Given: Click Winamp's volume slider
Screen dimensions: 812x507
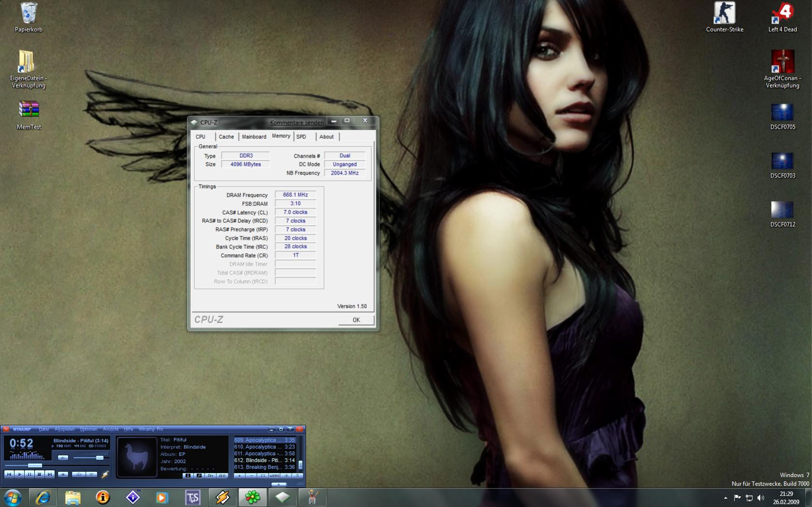Looking at the screenshot, I should [91, 458].
